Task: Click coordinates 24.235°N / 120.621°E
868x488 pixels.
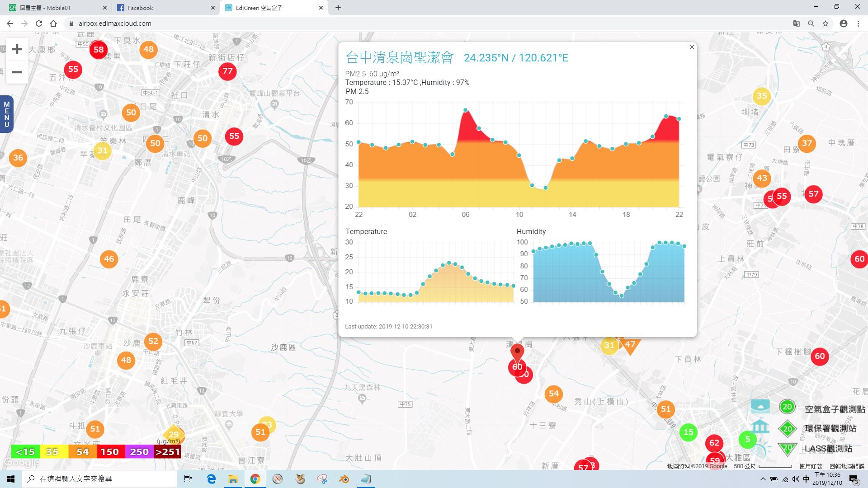Action: [516, 58]
